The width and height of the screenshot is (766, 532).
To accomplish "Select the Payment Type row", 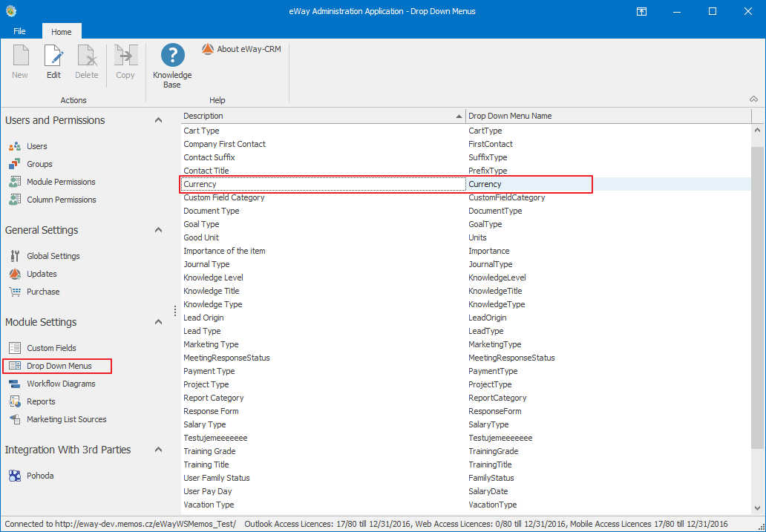I will (465, 371).
